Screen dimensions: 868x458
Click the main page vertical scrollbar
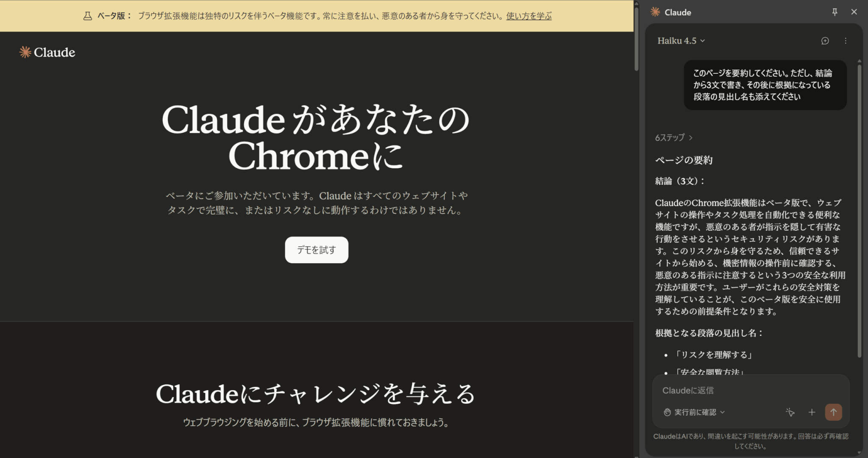[x=636, y=38]
